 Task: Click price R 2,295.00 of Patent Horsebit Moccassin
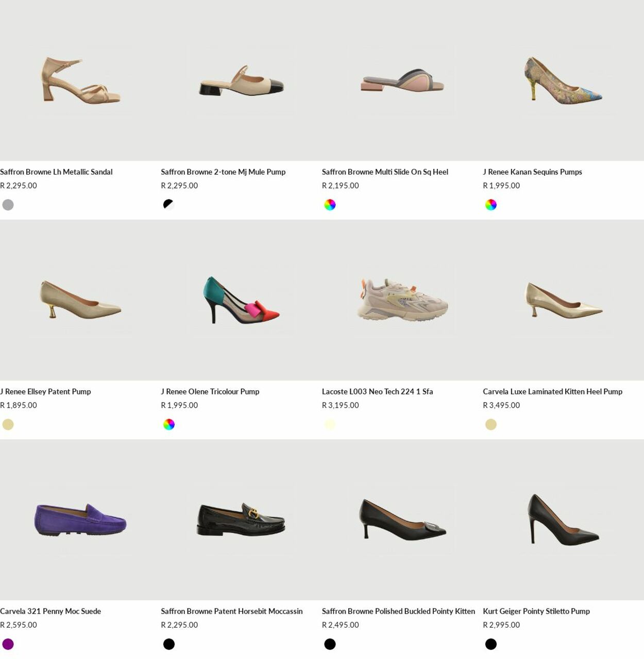point(179,626)
